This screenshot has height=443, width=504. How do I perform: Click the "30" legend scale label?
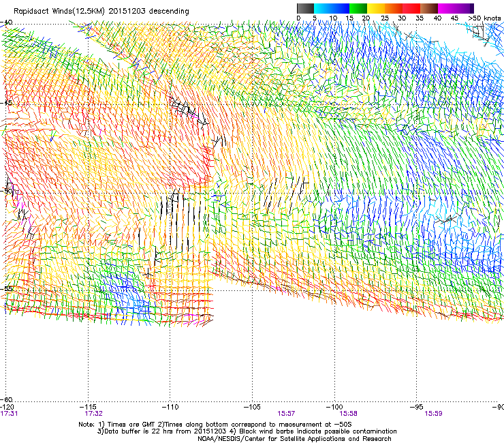[x=402, y=18]
